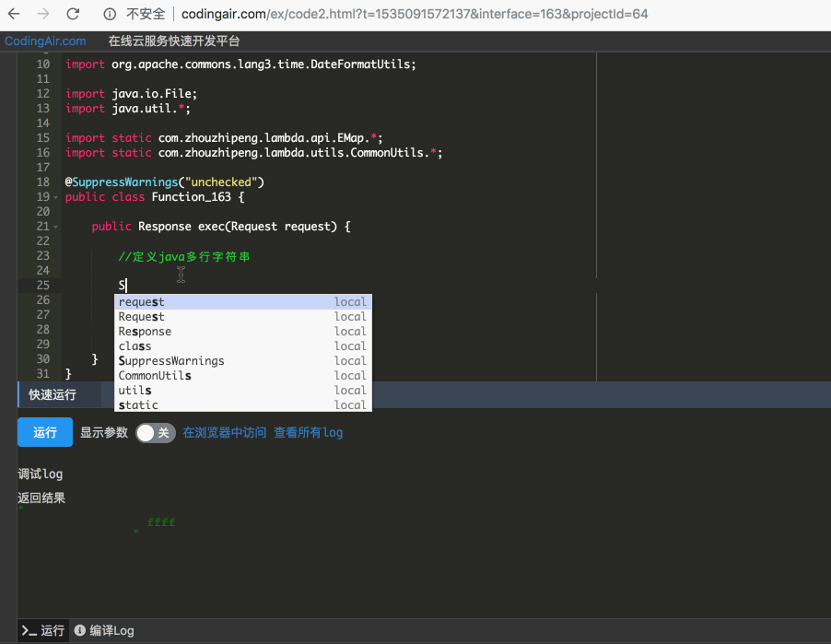Click the info icon beside 编译Log

pos(80,631)
